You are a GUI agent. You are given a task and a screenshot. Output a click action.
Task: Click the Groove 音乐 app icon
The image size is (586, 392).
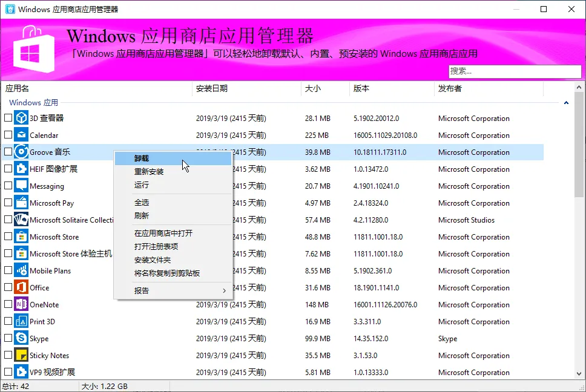[21, 152]
